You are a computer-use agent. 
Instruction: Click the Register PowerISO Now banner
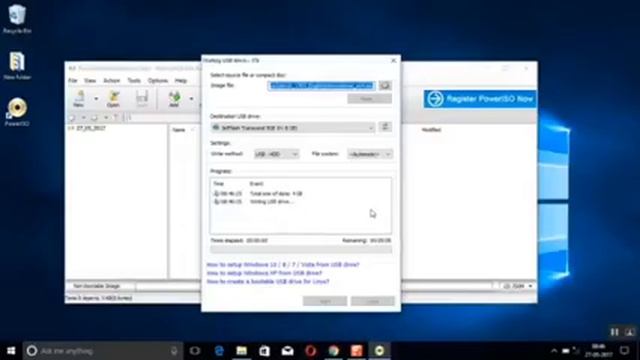pos(480,99)
